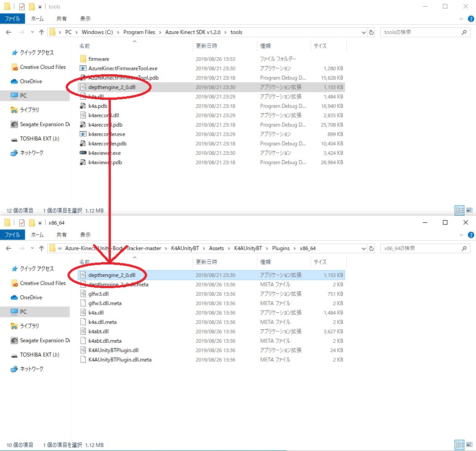
Task: Go back in the tools window
Action: (x=8, y=32)
